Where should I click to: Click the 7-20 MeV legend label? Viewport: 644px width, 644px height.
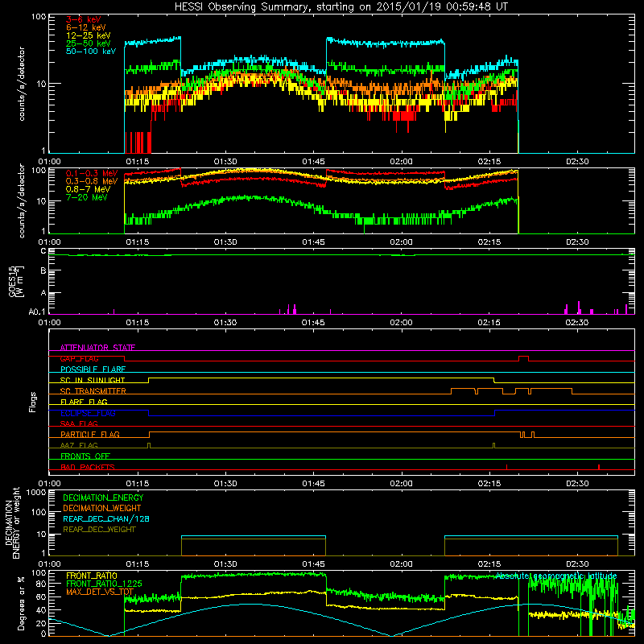[x=87, y=197]
